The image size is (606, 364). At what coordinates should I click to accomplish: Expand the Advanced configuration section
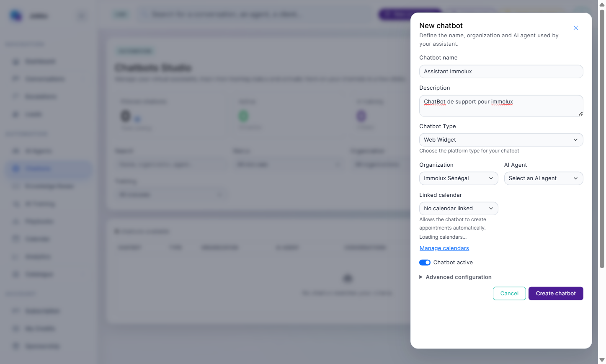tap(456, 277)
